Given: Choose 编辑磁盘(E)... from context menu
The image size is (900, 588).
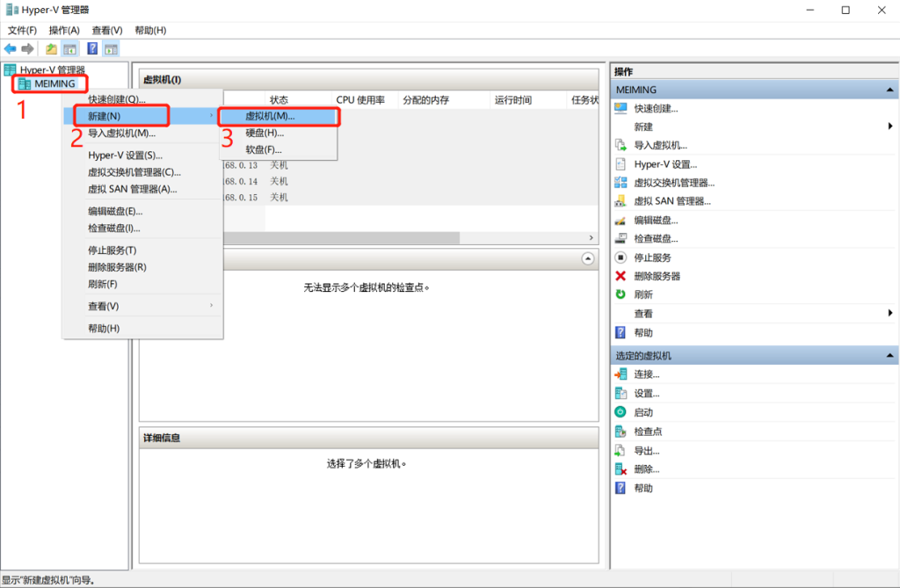Looking at the screenshot, I should tap(142, 211).
